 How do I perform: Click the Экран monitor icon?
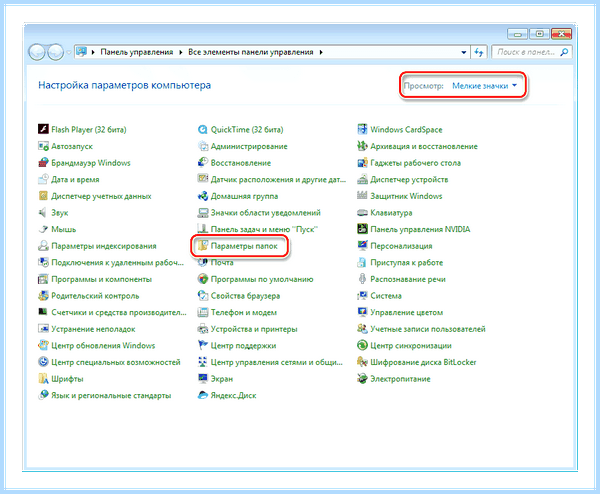(202, 378)
